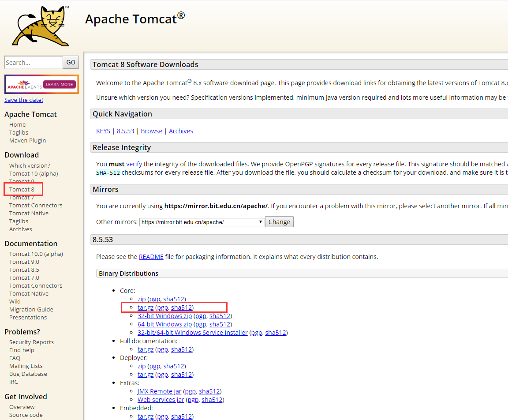The width and height of the screenshot is (508, 420).
Task: Download 64-bit Windows zip
Action: point(164,324)
